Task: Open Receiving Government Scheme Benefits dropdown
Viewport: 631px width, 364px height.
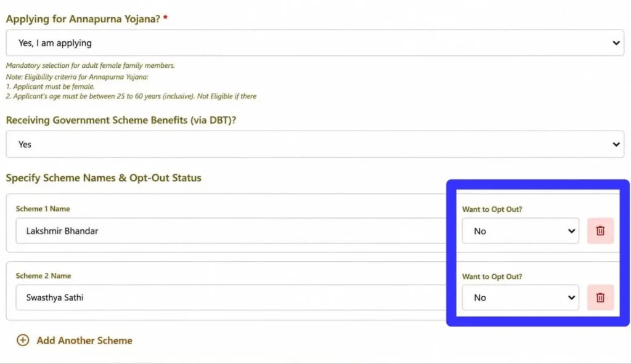Action: pyautogui.click(x=315, y=144)
